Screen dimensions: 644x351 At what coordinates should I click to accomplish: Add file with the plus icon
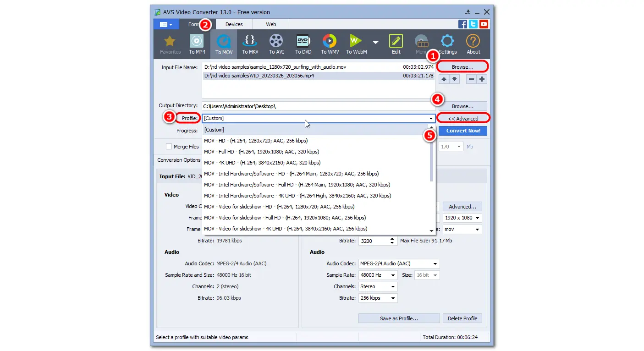(482, 79)
